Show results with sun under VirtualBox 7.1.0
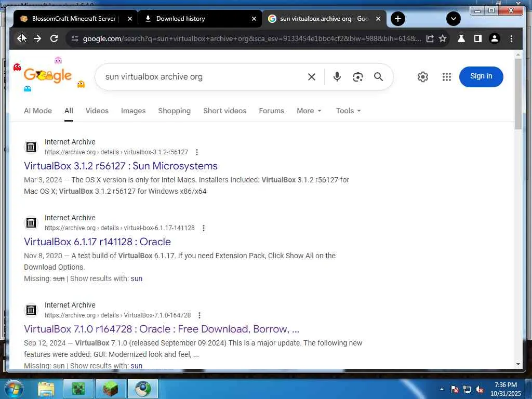The width and height of the screenshot is (532, 399). (137, 366)
